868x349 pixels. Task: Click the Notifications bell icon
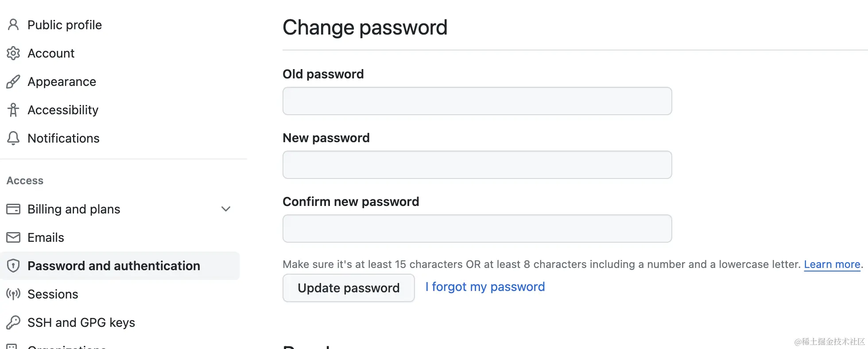click(13, 138)
